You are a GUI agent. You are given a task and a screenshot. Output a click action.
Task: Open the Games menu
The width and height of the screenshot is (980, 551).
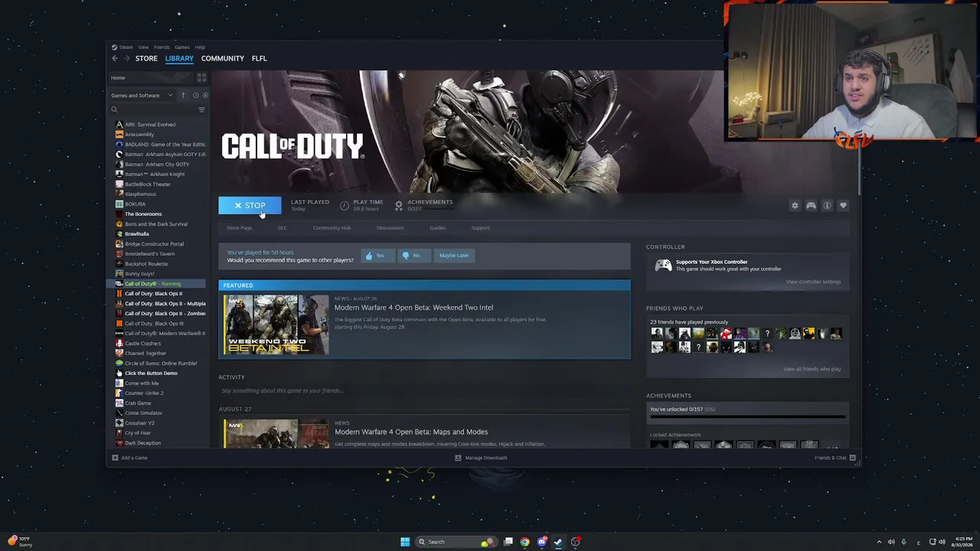coord(182,47)
